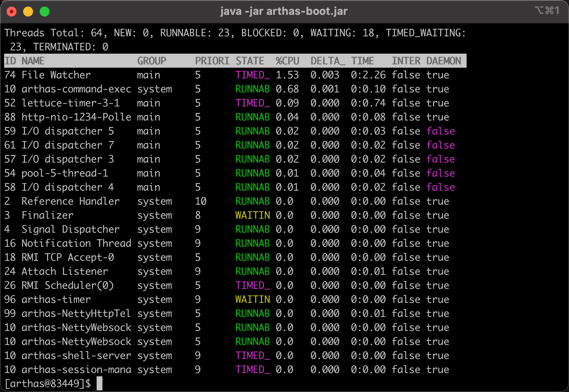Click the %CPU column header
This screenshot has width=569, height=392.
[x=287, y=61]
